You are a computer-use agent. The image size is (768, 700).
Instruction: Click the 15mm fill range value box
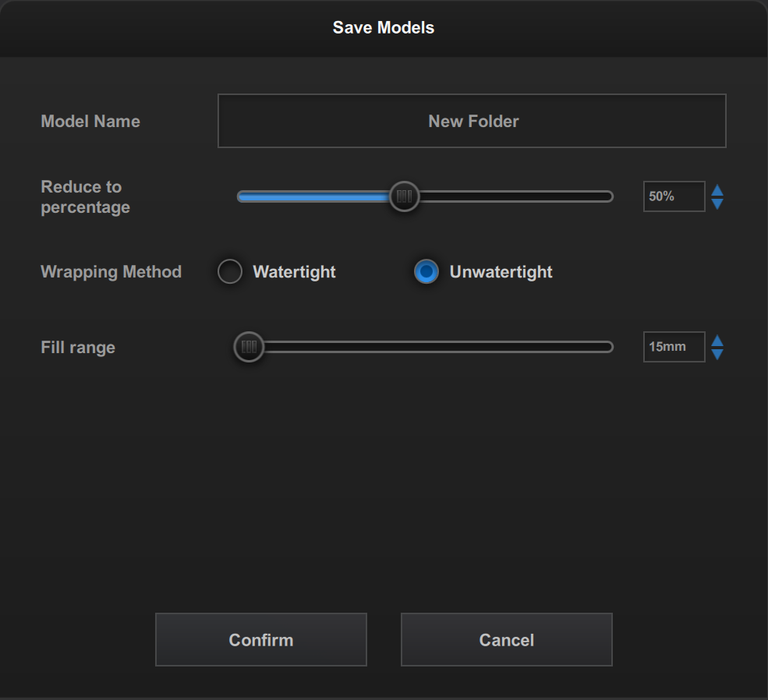coord(674,347)
